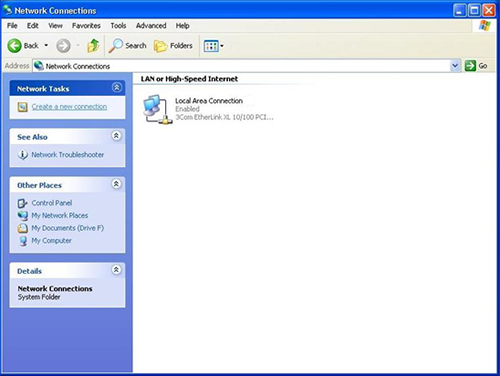Maximize the Network Connections window
The height and width of the screenshot is (376, 500).
pos(474,10)
